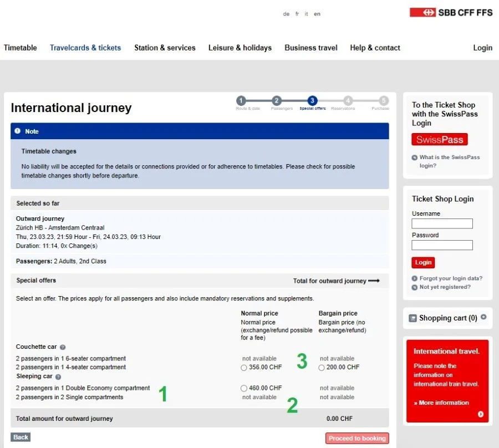Select the 200.00 CHF bargain price option

(x=322, y=368)
